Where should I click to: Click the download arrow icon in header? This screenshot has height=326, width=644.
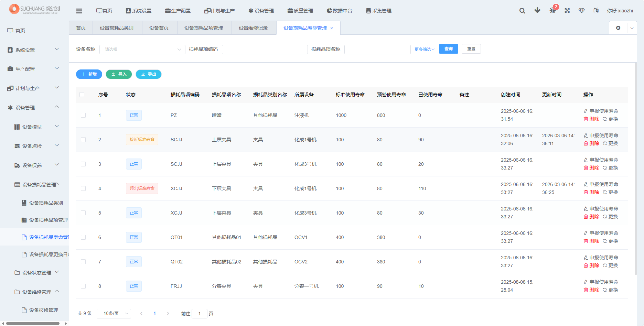coord(537,10)
